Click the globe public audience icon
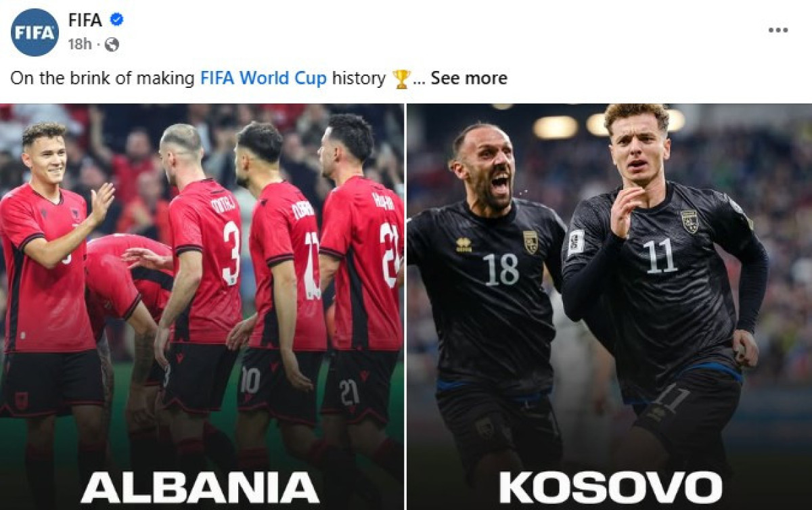The height and width of the screenshot is (510, 812). tap(112, 45)
